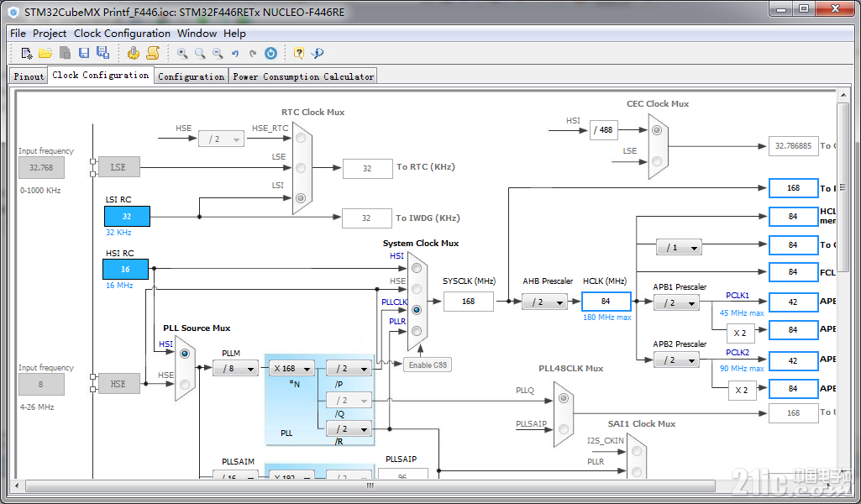Image resolution: width=861 pixels, height=504 pixels.
Task: Undo the last clock change
Action: click(x=235, y=53)
